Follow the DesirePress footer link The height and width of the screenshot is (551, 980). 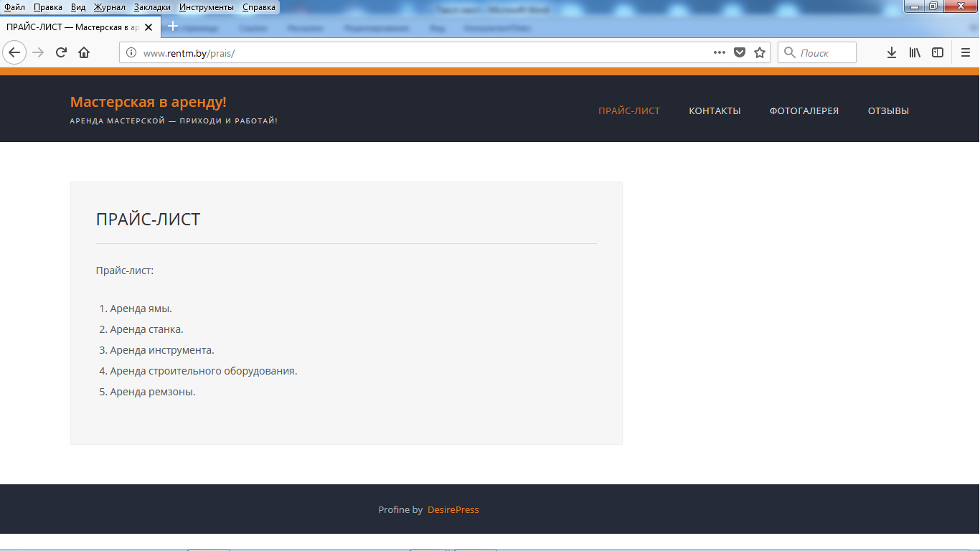coord(453,509)
